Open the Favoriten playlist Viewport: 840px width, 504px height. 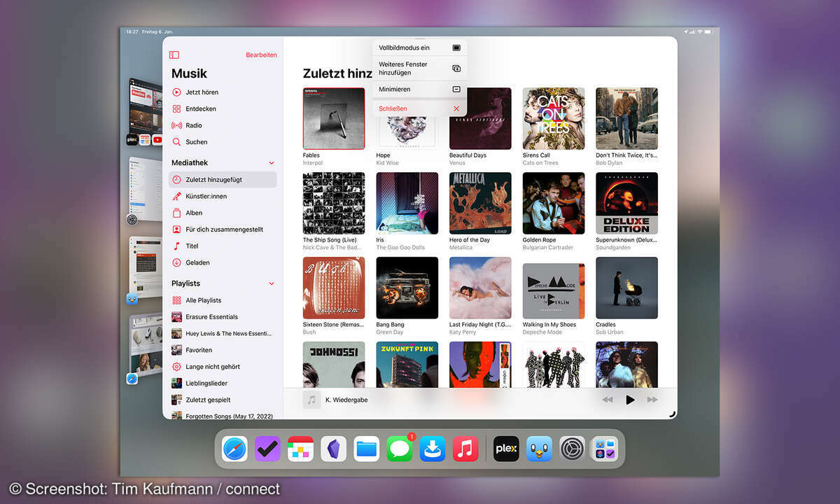[x=223, y=350]
